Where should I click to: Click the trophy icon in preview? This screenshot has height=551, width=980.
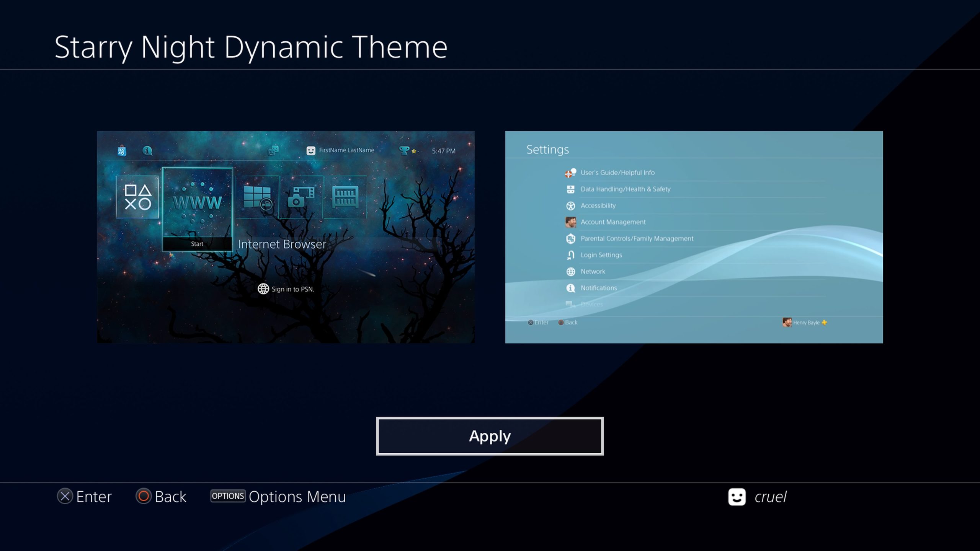404,150
